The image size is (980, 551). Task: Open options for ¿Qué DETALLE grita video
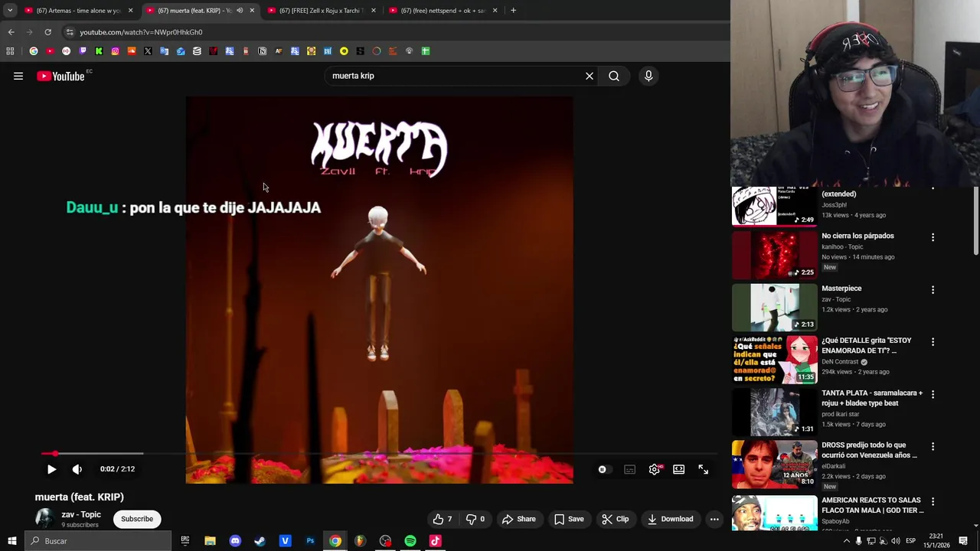[x=933, y=342]
